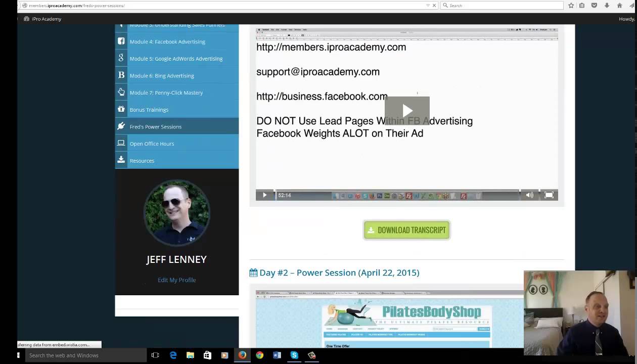Open Day #2 – Power Session heading link

pyautogui.click(x=339, y=272)
